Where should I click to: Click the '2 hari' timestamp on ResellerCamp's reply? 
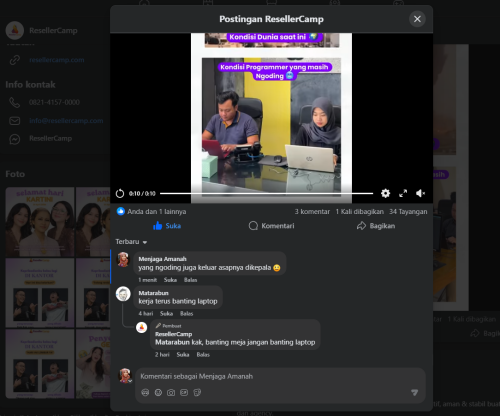coord(162,355)
